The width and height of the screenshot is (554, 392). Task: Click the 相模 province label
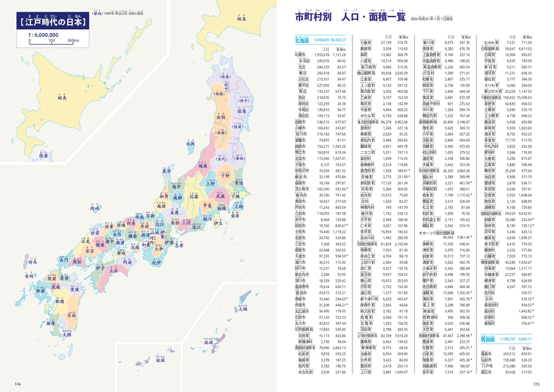221,208
